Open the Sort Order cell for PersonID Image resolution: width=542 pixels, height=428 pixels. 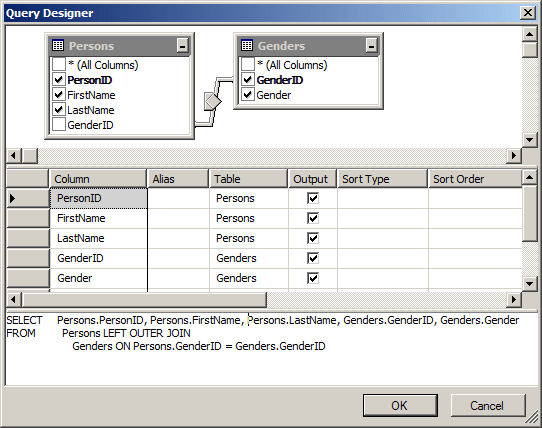[475, 198]
